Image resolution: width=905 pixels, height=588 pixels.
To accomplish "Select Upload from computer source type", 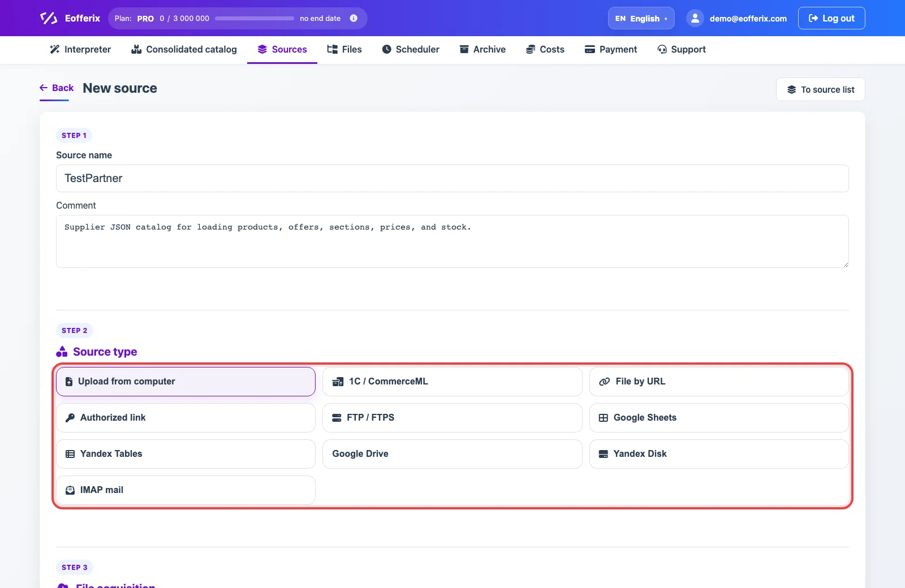I will point(186,382).
